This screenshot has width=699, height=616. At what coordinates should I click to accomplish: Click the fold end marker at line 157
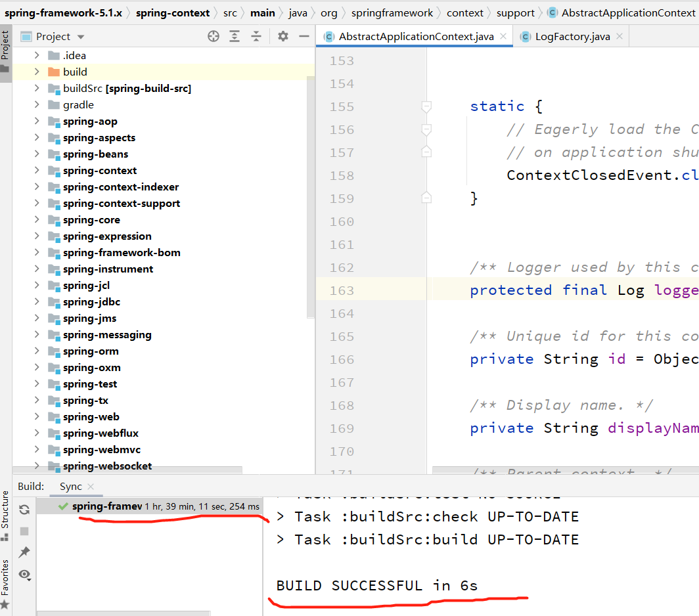click(426, 152)
